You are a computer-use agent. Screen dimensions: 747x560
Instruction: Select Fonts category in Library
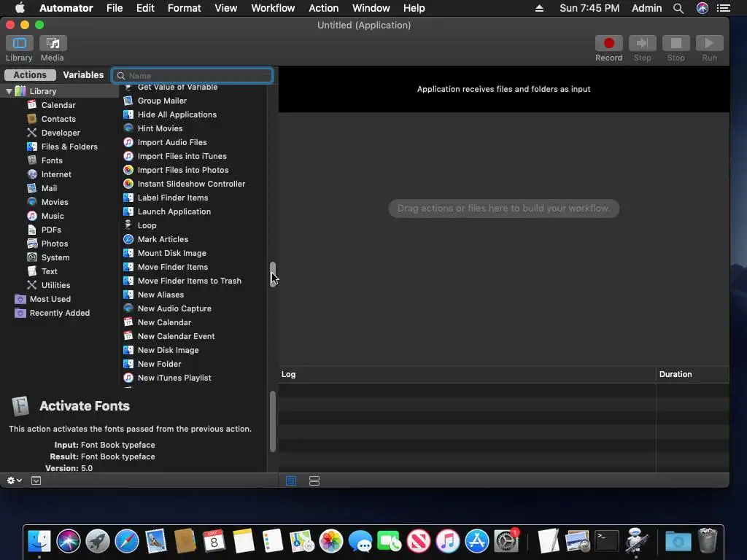coord(52,160)
